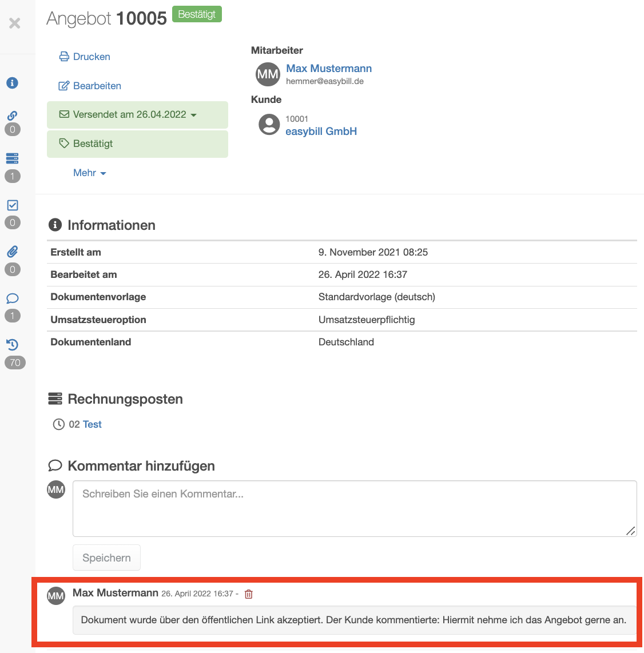Jump to linked documents via chain icon
This screenshot has height=653, width=644.
[x=12, y=116]
